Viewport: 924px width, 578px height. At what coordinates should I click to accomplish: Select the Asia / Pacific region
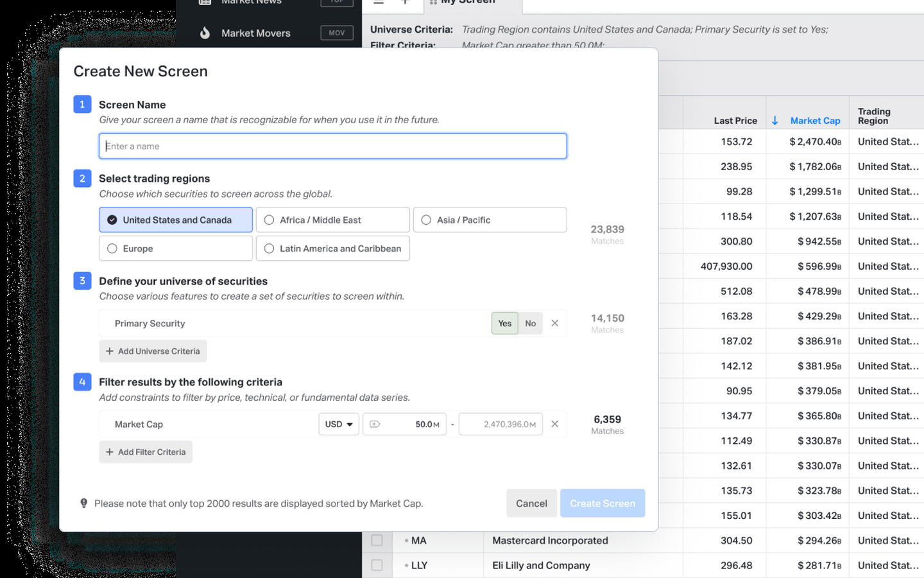point(490,220)
